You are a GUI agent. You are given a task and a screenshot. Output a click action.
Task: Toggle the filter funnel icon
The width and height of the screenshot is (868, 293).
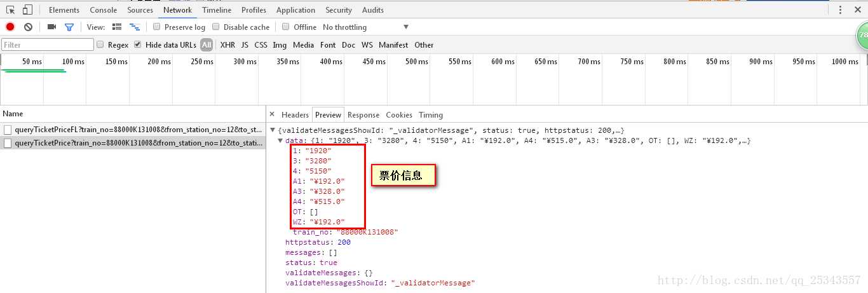click(69, 27)
